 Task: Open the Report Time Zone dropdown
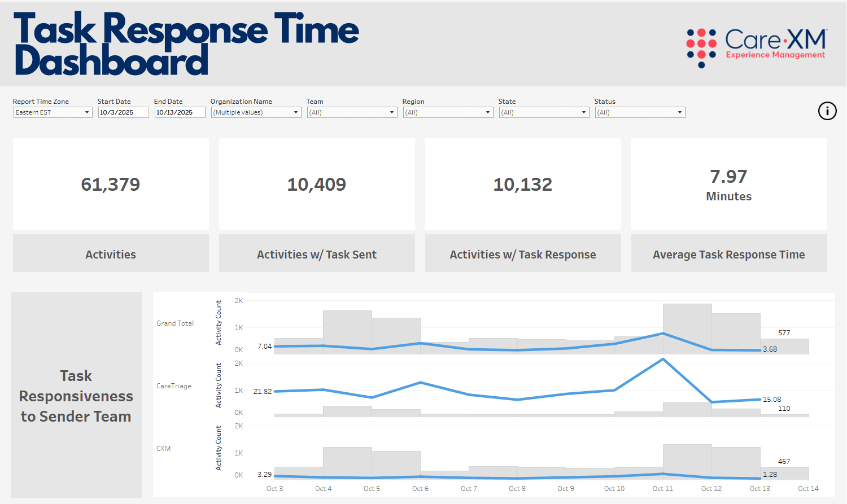click(x=53, y=112)
